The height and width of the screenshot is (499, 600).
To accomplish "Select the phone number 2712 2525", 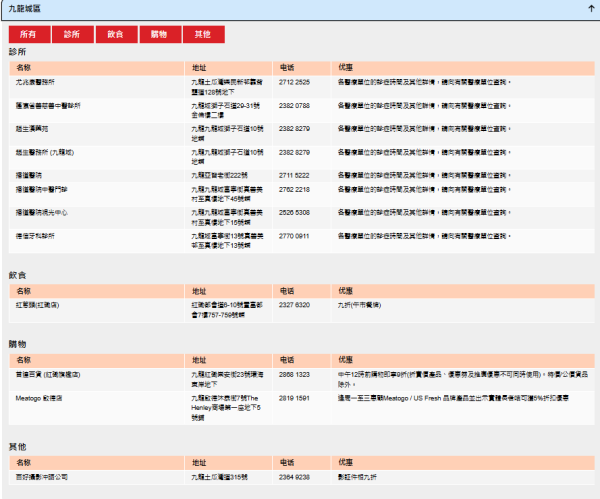I will click(x=294, y=82).
